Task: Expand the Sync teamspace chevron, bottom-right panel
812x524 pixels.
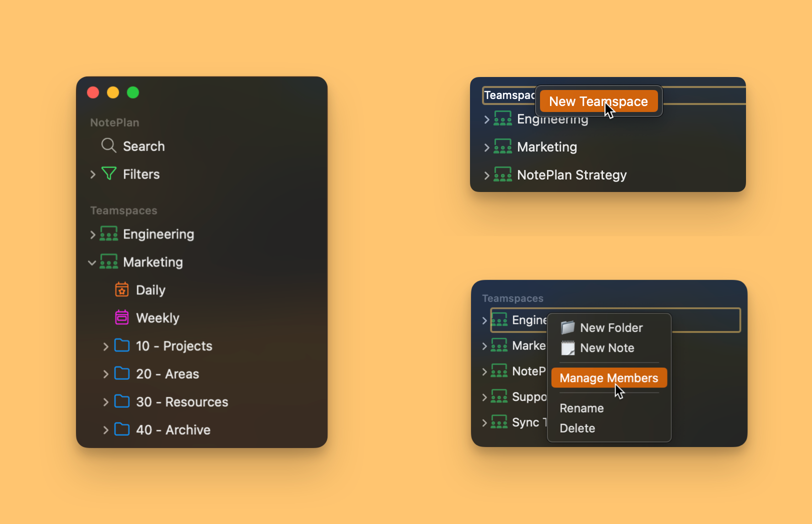Action: click(484, 422)
